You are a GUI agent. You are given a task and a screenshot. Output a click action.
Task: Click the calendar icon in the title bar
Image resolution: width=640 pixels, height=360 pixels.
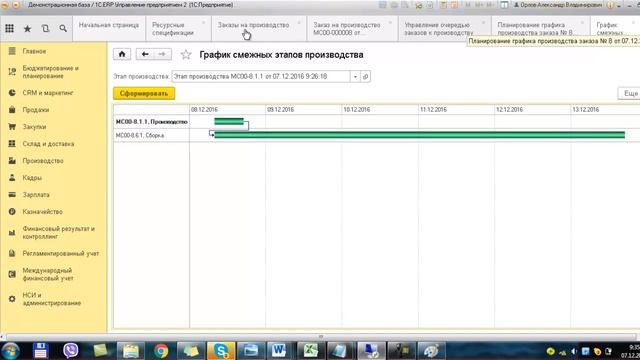pyautogui.click(x=454, y=5)
